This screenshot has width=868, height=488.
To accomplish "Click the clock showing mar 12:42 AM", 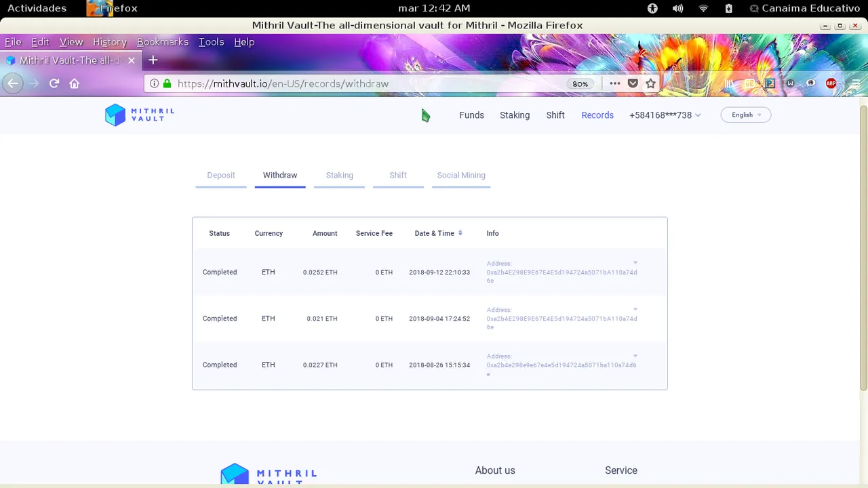I will pos(434,8).
